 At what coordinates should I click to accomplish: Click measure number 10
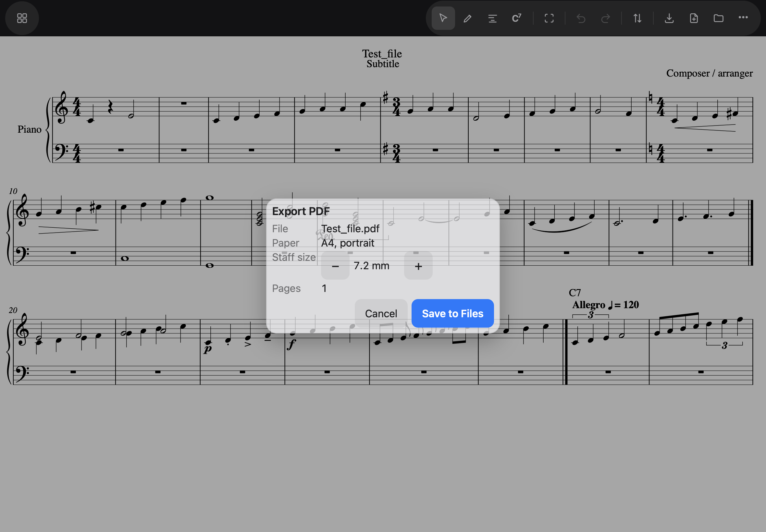tap(13, 191)
